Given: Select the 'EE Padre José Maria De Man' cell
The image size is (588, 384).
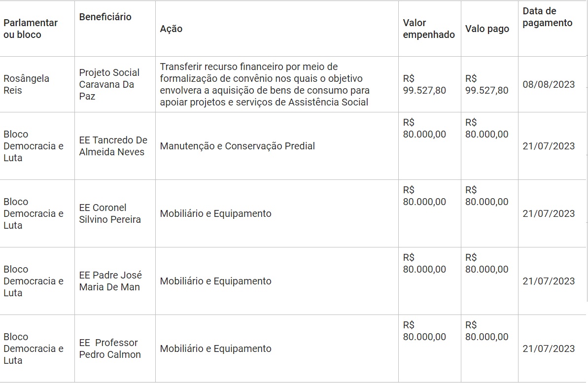Looking at the screenshot, I should click(110, 281).
